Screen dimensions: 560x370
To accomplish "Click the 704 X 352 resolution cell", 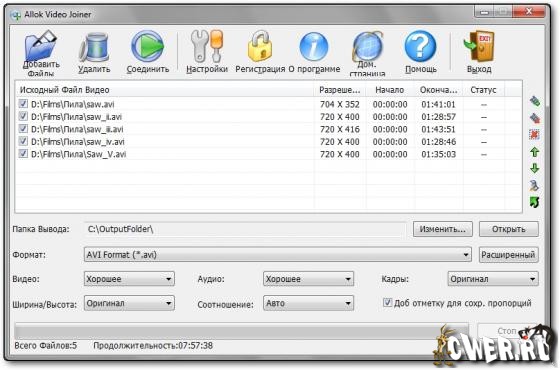I will point(340,104).
